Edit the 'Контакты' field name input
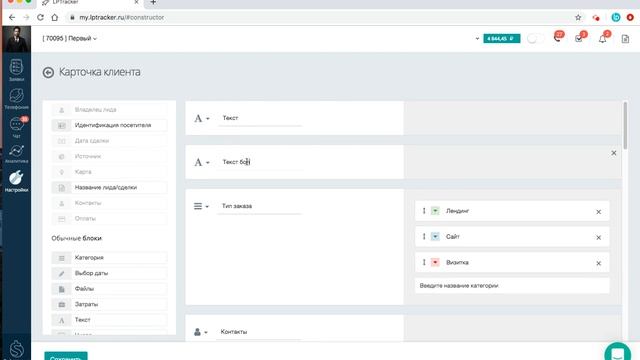Image resolution: width=640 pixels, height=360 pixels. (260, 332)
